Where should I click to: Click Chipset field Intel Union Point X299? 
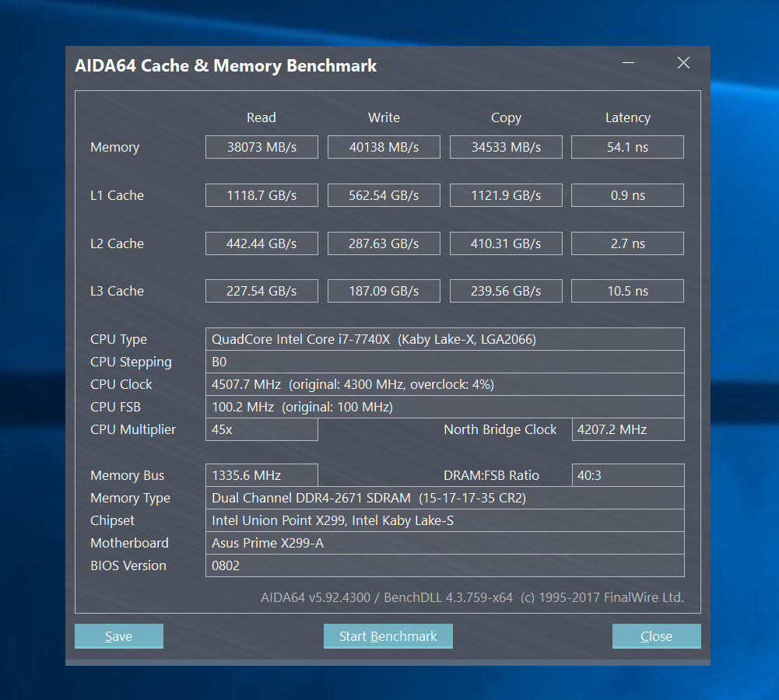pyautogui.click(x=445, y=520)
